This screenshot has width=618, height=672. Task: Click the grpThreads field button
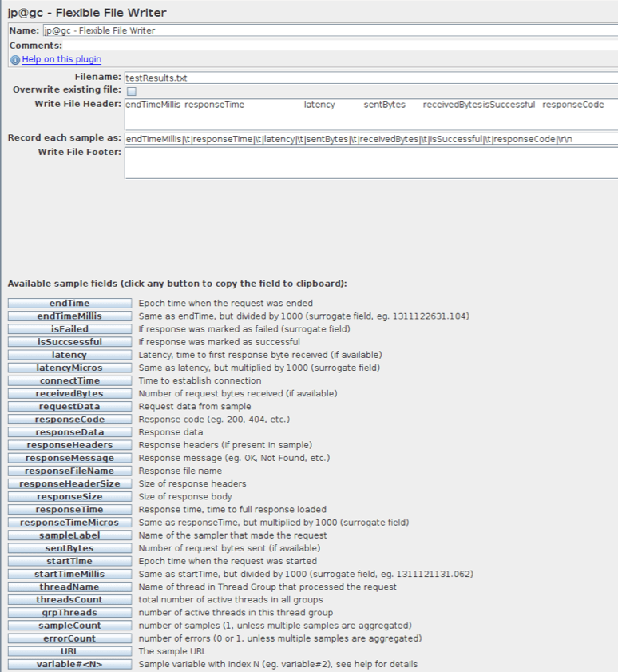69,613
